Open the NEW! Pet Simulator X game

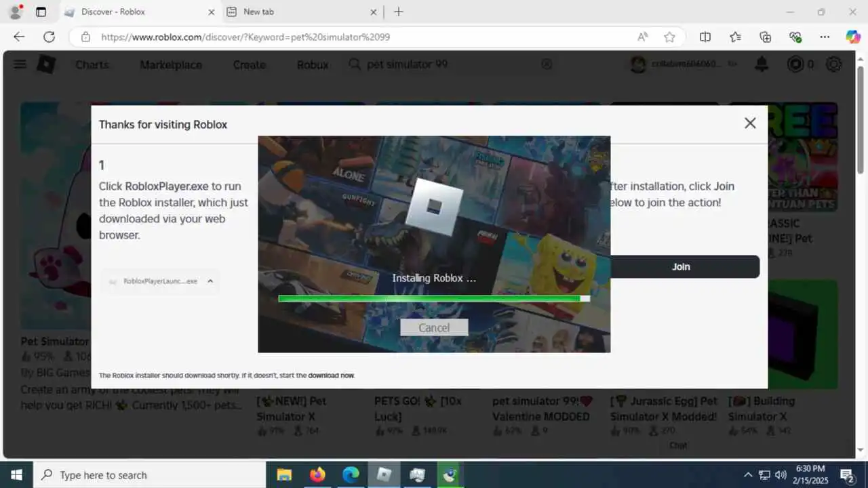(292, 408)
